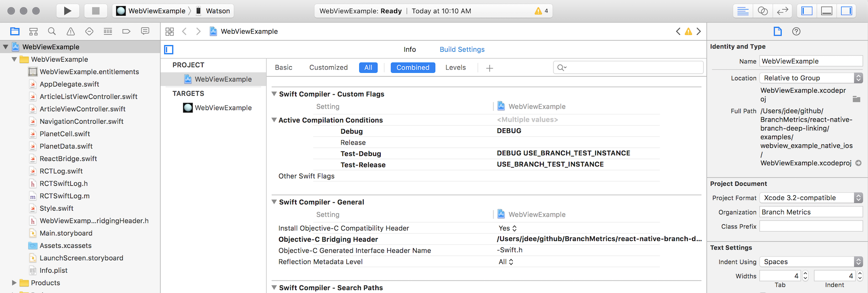The width and height of the screenshot is (868, 293).
Task: Collapse Active Compilation Conditions row
Action: [x=274, y=120]
